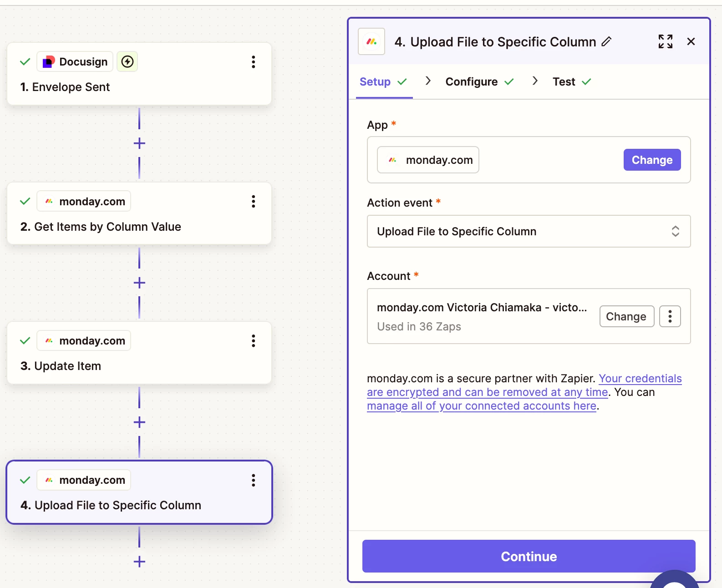This screenshot has width=722, height=588.
Task: Add step after Upload File to Specific Column
Action: click(x=139, y=562)
